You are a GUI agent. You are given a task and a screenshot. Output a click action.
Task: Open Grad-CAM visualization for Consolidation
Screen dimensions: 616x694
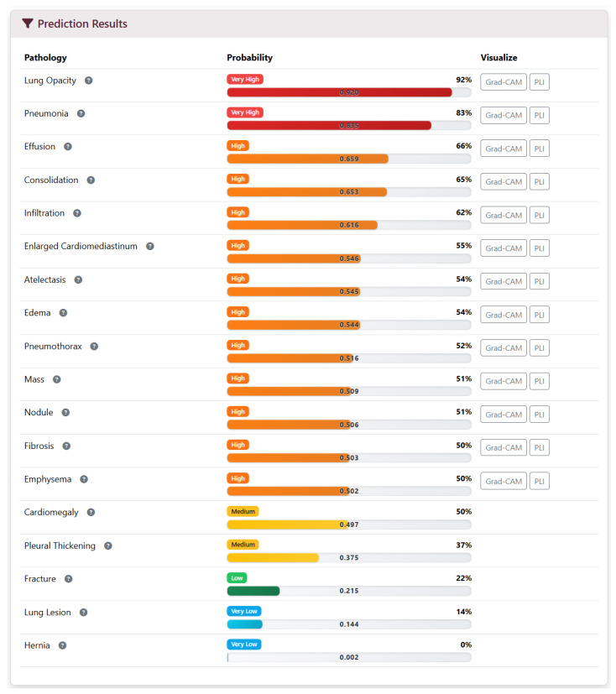tap(504, 182)
